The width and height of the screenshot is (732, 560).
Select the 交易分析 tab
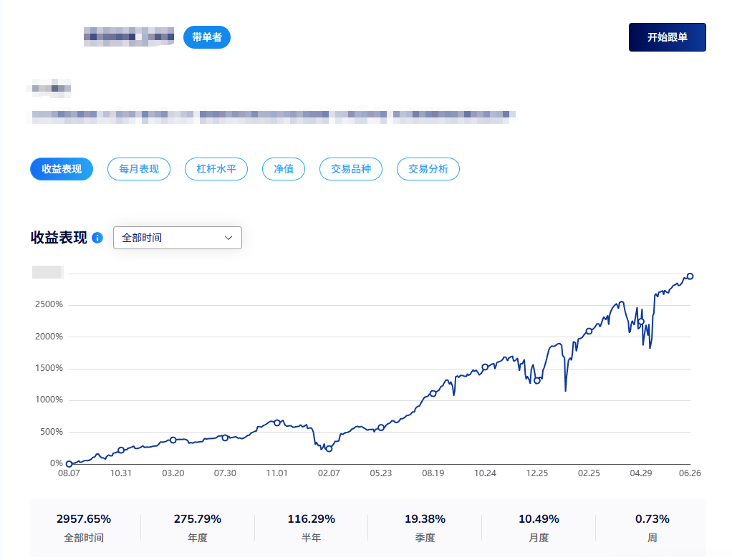[428, 169]
